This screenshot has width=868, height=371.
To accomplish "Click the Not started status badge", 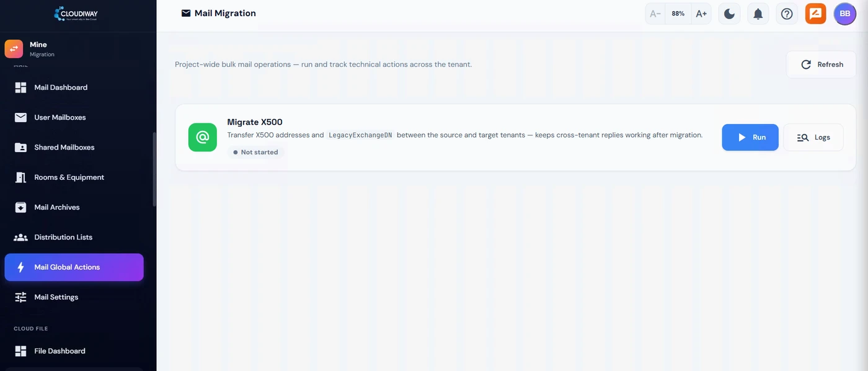I will tap(255, 152).
